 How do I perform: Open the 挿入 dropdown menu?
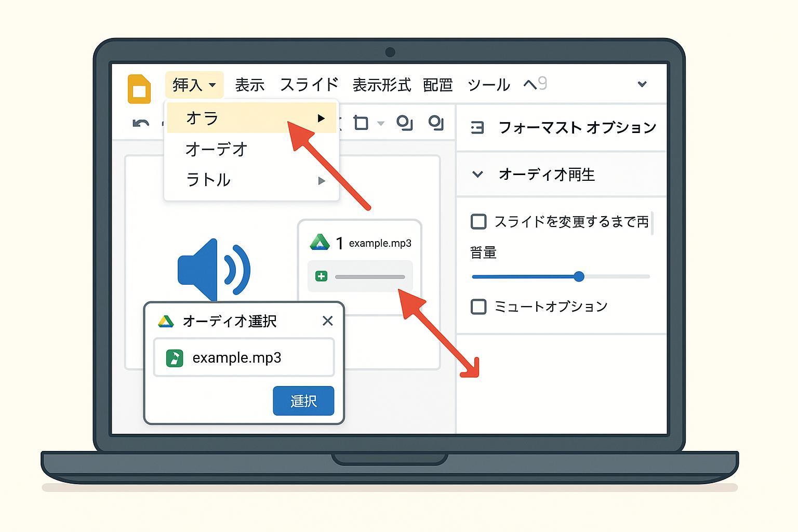click(x=194, y=85)
